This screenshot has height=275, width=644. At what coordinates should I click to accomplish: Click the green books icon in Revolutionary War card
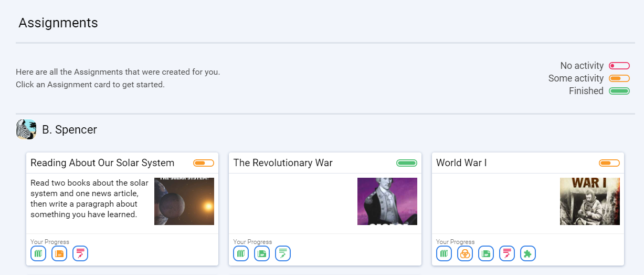point(241,253)
